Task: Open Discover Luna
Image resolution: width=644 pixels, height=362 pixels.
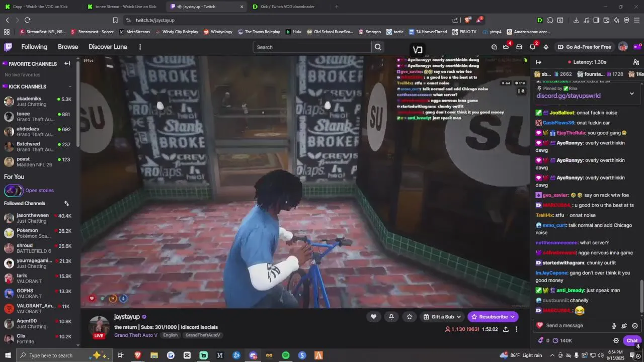Action: pos(108,47)
